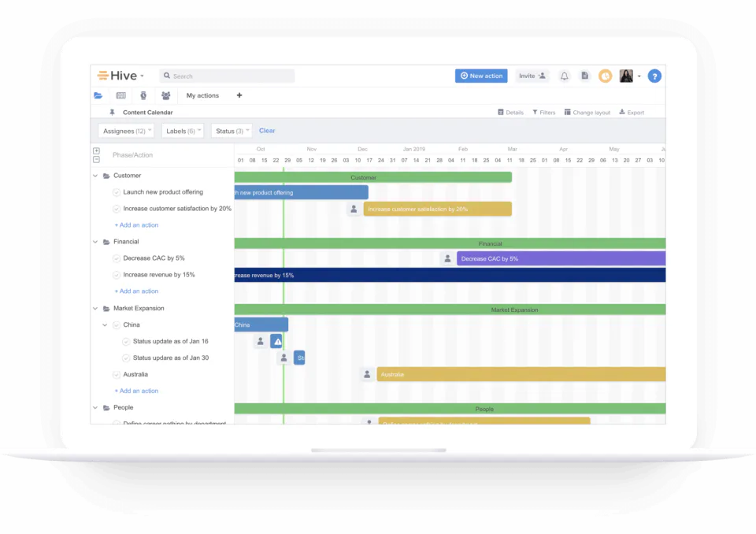Screen dimensions: 756x534
Task: Add an action under Financial
Action: pyautogui.click(x=139, y=291)
